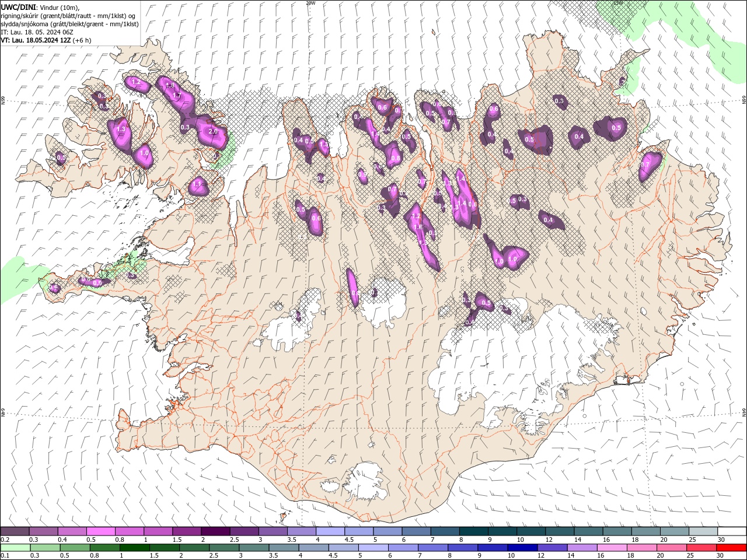Click the 0.1 label in the rain legend

pos(4,556)
